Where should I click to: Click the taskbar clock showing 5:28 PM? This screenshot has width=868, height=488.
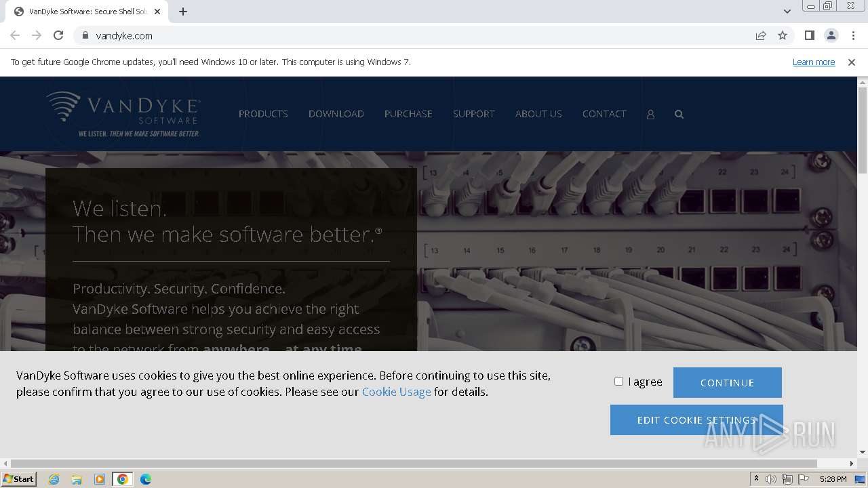pos(833,479)
